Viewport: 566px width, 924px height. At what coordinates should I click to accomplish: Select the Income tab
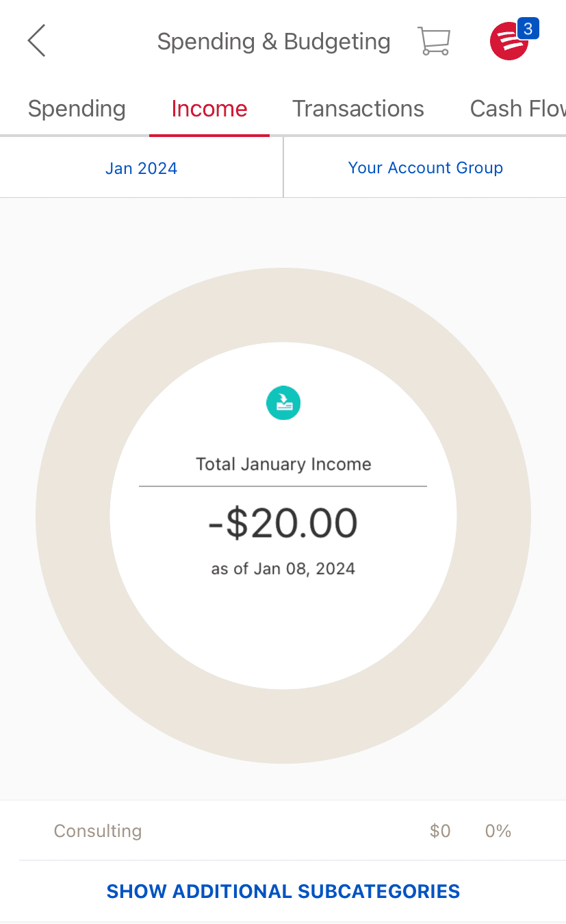coord(209,109)
